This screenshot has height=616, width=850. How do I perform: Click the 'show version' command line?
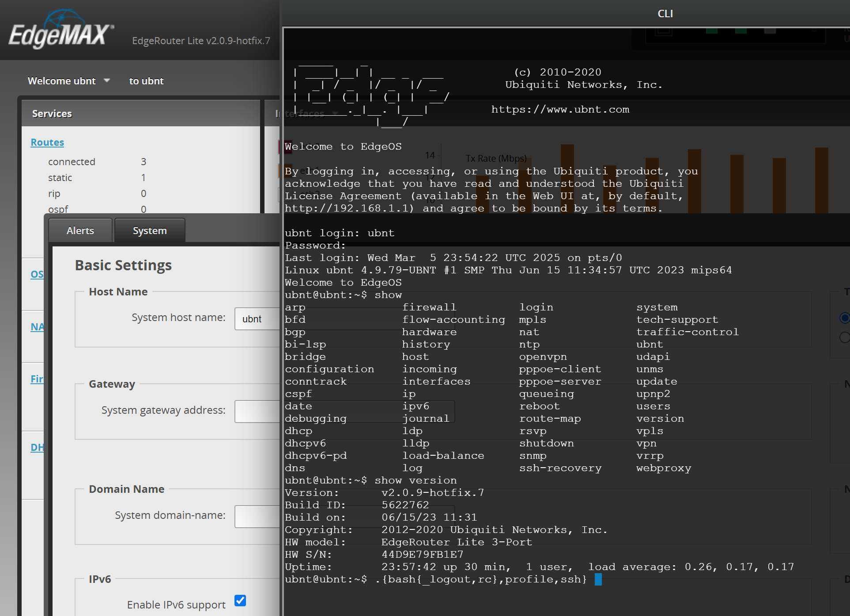[371, 480]
